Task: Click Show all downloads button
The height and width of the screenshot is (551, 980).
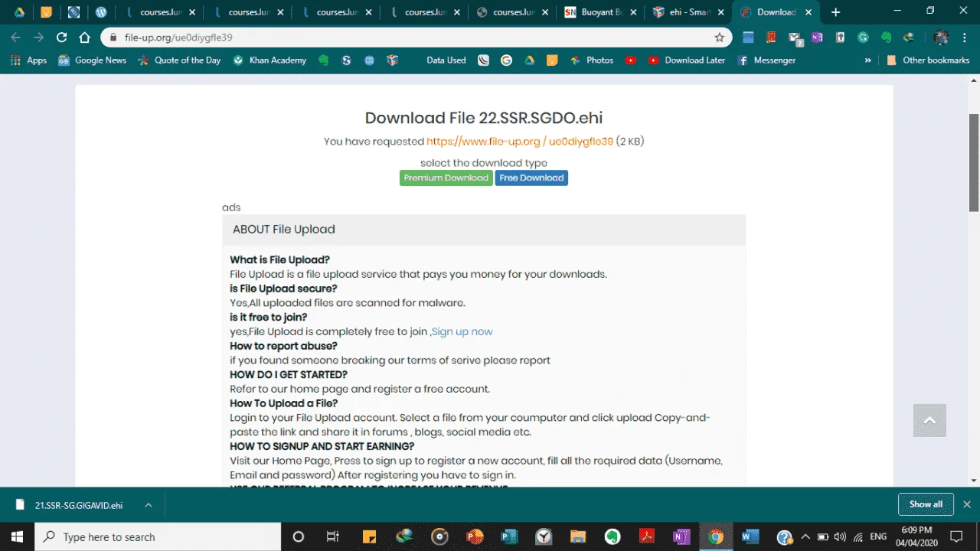Action: pos(926,504)
